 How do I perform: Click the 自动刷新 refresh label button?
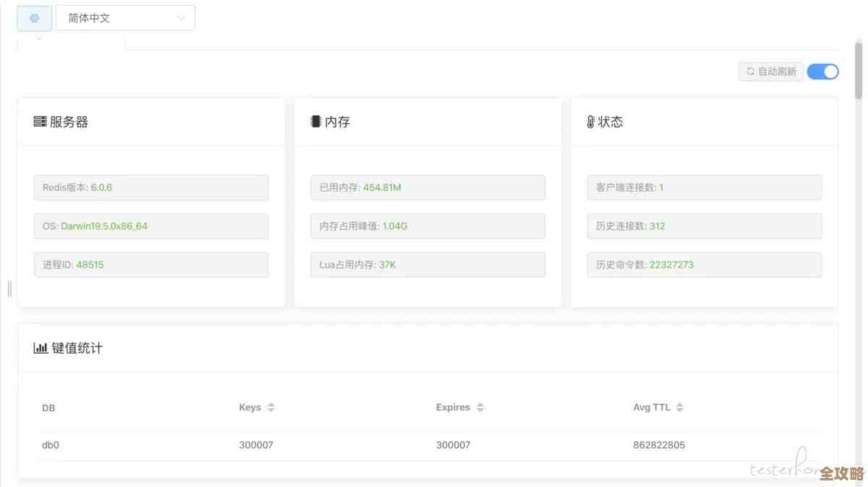771,72
